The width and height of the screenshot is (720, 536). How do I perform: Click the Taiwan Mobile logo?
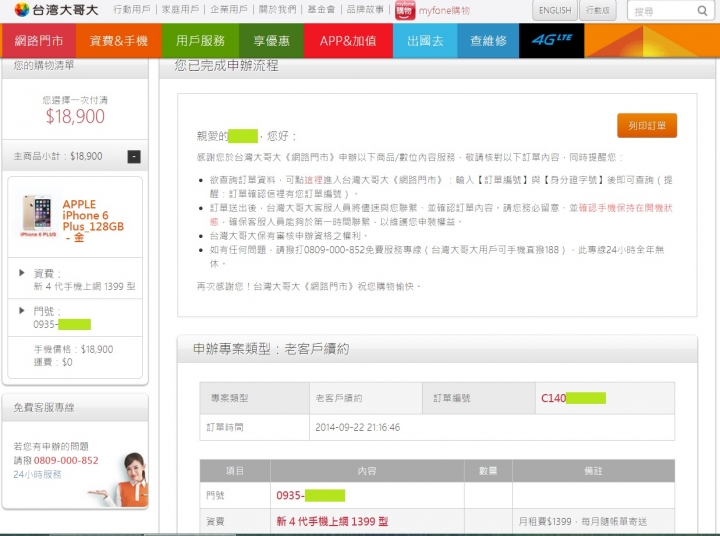[56, 10]
